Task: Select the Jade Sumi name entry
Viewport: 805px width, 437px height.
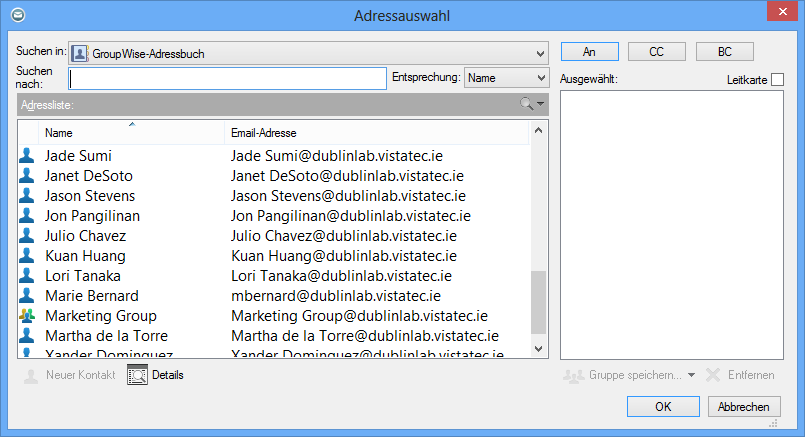Action: coord(78,156)
